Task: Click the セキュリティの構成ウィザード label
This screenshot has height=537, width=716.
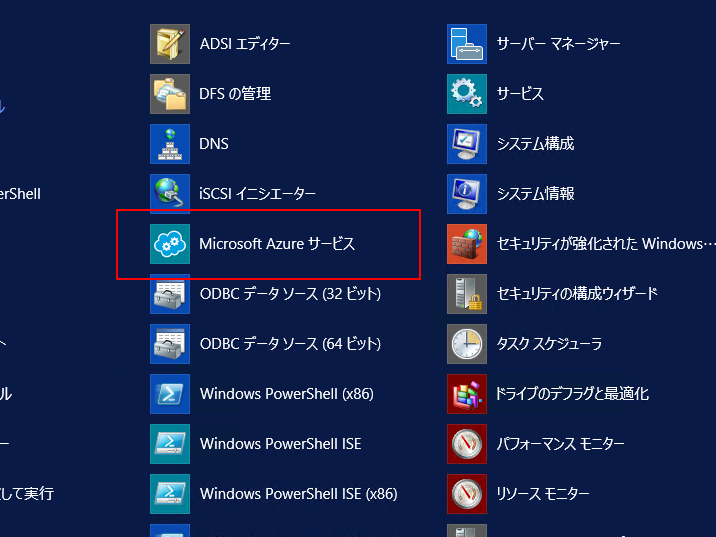Action: pos(577,294)
